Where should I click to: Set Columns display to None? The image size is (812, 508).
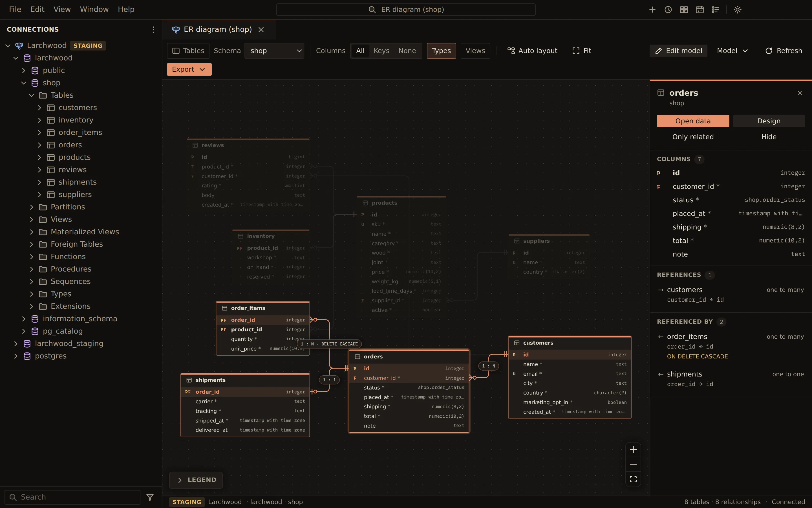pyautogui.click(x=407, y=51)
